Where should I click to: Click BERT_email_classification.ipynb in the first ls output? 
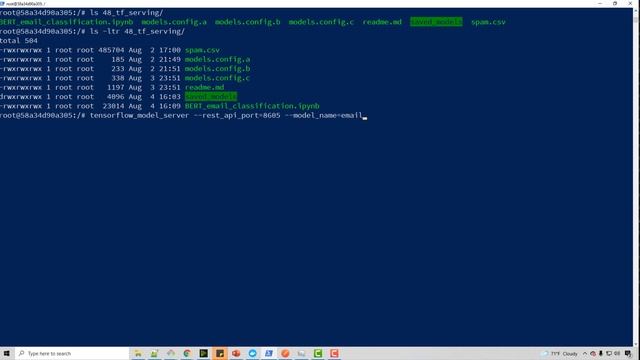tap(67, 22)
